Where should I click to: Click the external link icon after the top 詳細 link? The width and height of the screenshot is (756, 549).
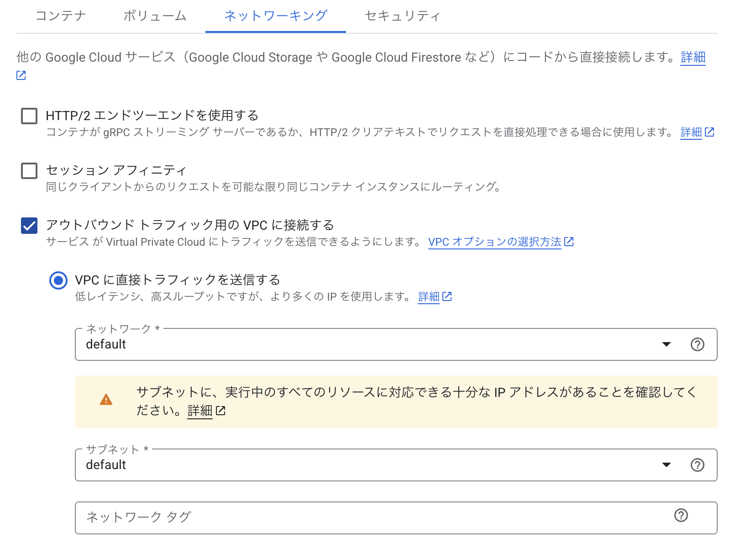(x=21, y=75)
